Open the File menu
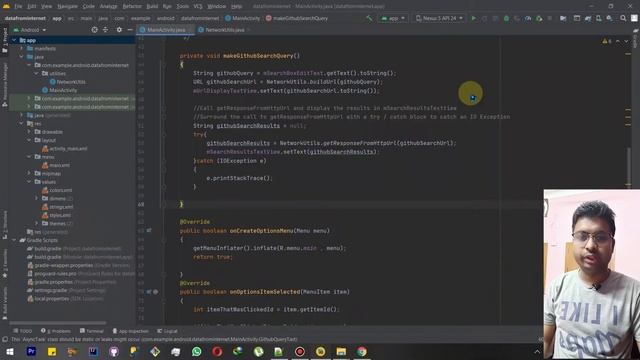Viewport: 640px width, 360px height. pyautogui.click(x=18, y=6)
